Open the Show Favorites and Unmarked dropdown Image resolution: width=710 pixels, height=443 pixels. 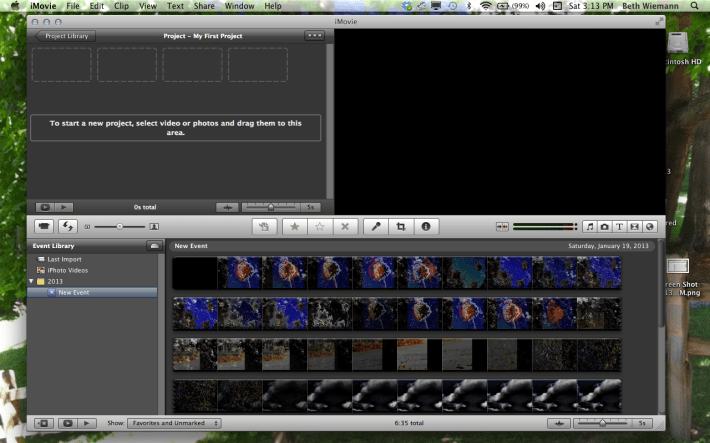point(175,423)
